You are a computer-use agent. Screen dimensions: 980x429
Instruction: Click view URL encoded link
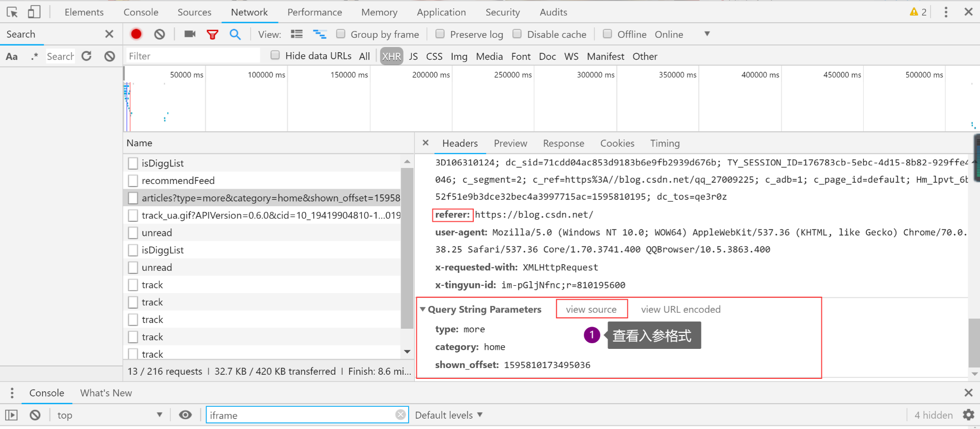[680, 309]
